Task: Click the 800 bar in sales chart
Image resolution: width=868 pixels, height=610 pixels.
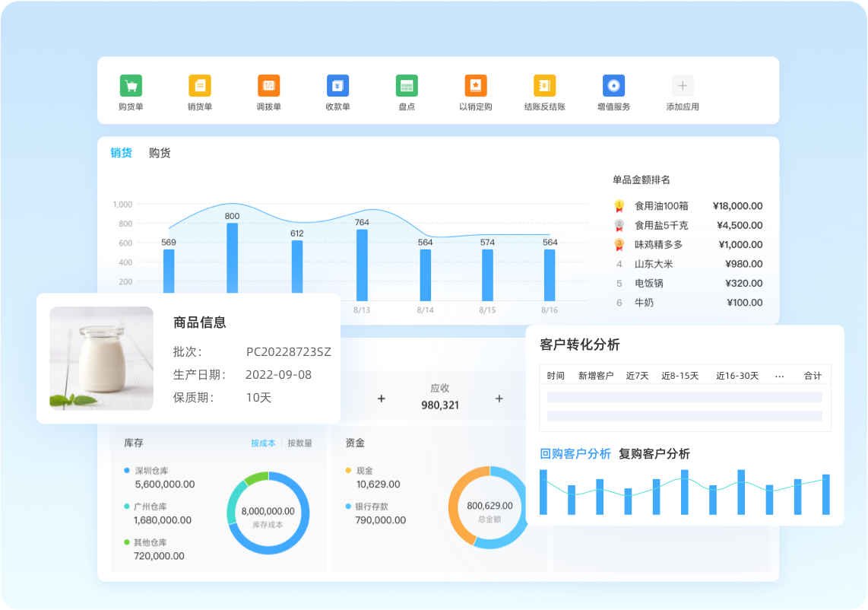Action: click(x=232, y=259)
